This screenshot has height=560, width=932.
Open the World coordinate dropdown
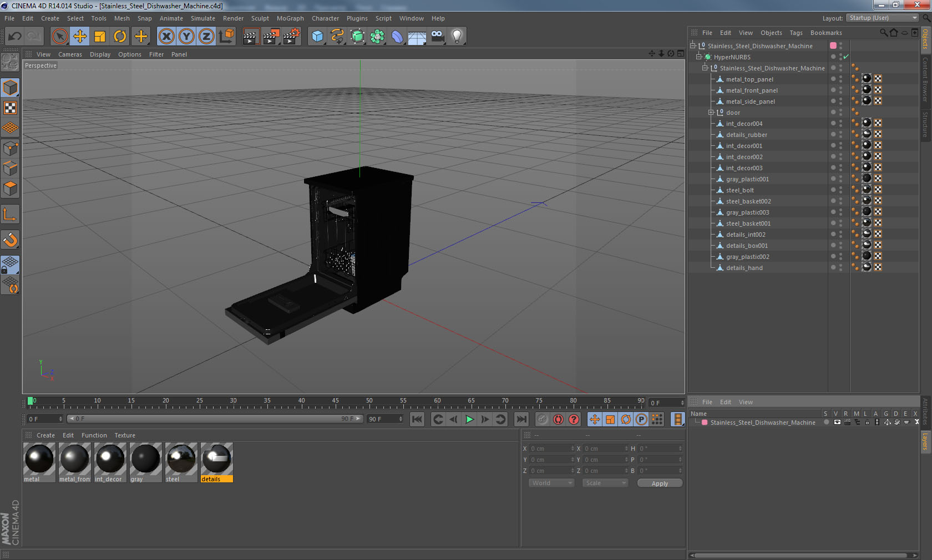551,483
